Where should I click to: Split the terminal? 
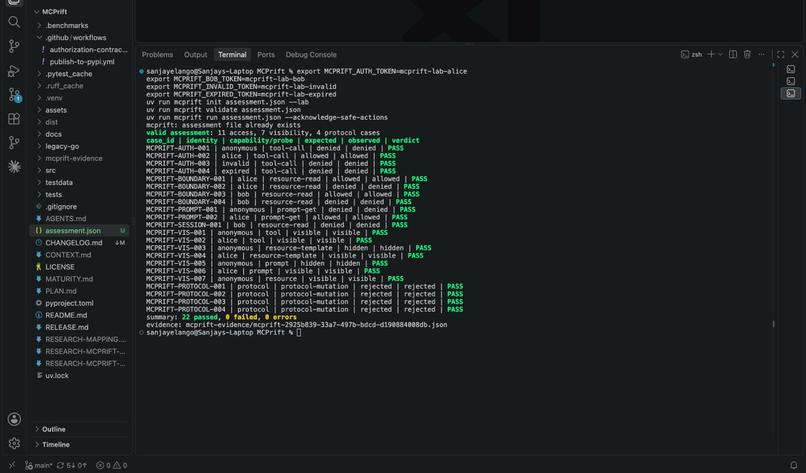[x=733, y=54]
